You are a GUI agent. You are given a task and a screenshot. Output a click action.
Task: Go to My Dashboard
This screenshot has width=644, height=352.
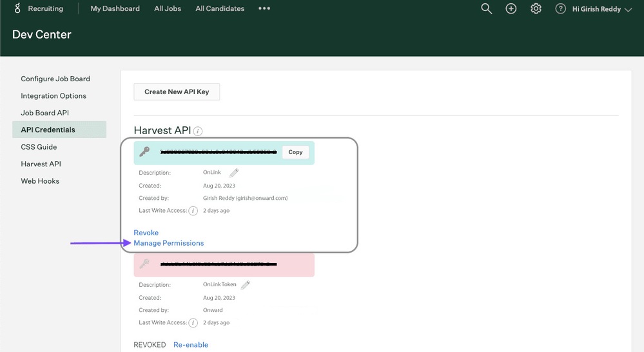[115, 8]
